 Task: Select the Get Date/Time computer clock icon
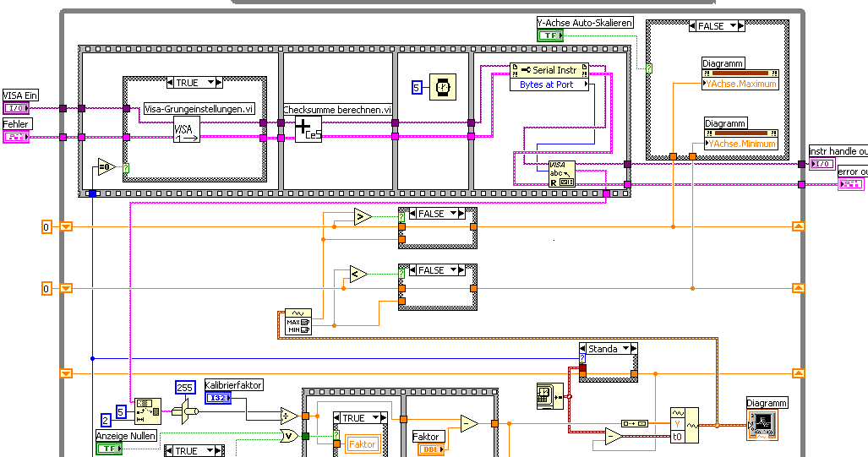pyautogui.click(x=549, y=396)
